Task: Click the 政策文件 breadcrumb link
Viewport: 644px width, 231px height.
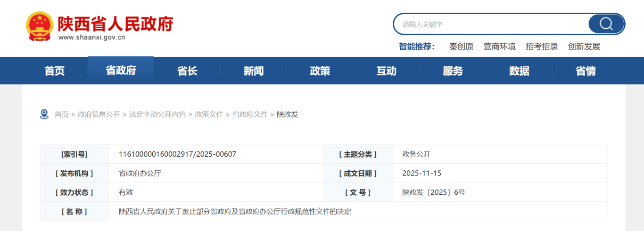Action: 209,114
